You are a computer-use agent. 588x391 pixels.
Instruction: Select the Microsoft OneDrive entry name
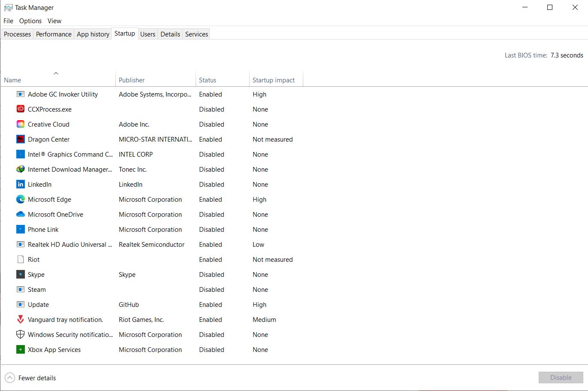pyautogui.click(x=55, y=214)
